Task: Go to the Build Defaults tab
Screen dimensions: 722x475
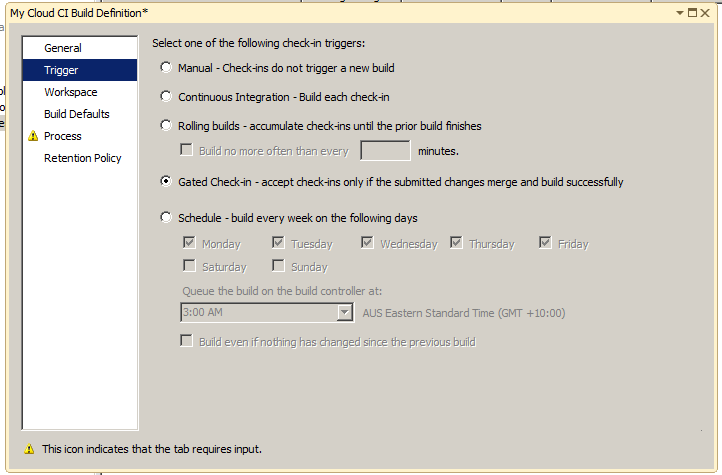Action: [77, 114]
